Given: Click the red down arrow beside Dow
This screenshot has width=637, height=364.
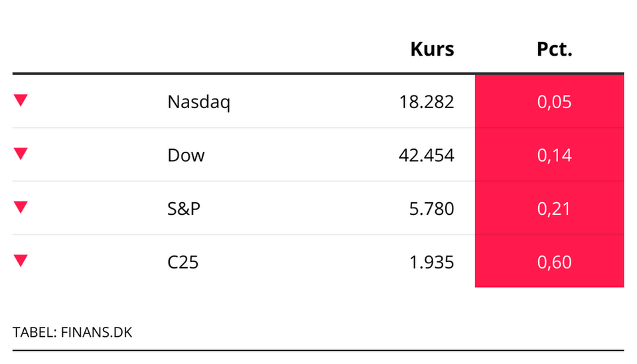Looking at the screenshot, I should pos(21,154).
